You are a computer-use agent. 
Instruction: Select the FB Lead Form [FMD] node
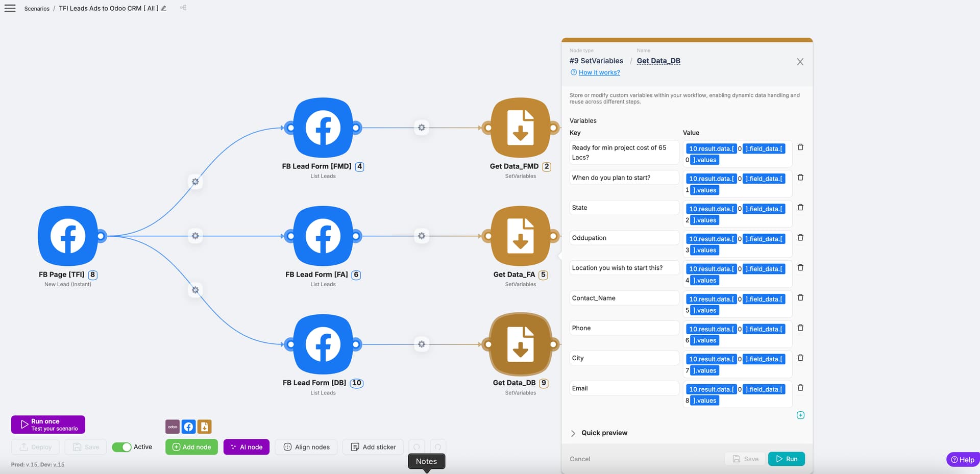pos(323,128)
